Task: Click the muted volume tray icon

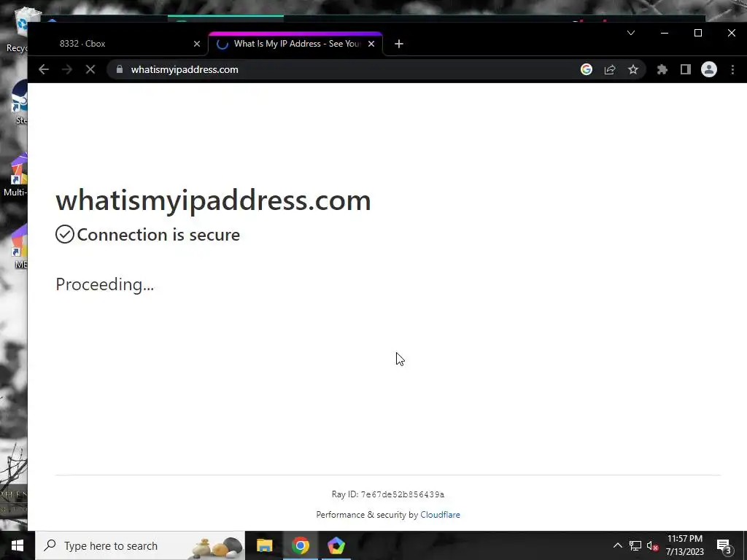Action: click(x=653, y=545)
